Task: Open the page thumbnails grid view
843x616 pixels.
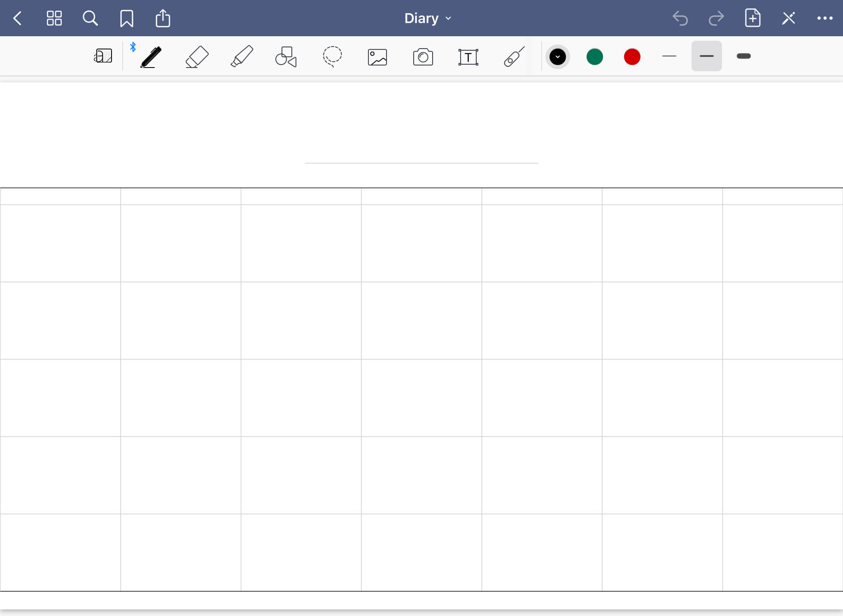Action: [54, 19]
